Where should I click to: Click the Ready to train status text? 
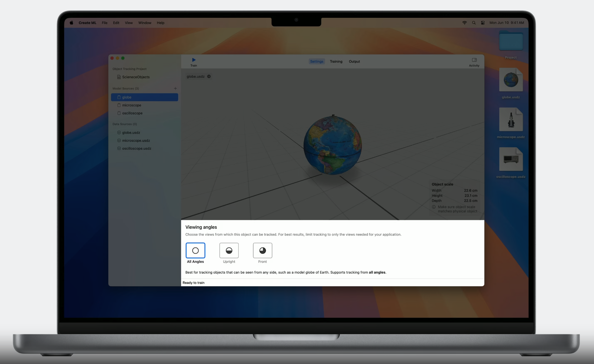tap(194, 283)
